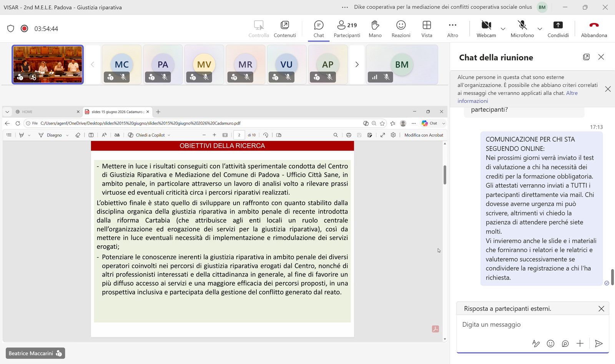
Task: Expand the browser tab list chevron
Action: pos(7,112)
